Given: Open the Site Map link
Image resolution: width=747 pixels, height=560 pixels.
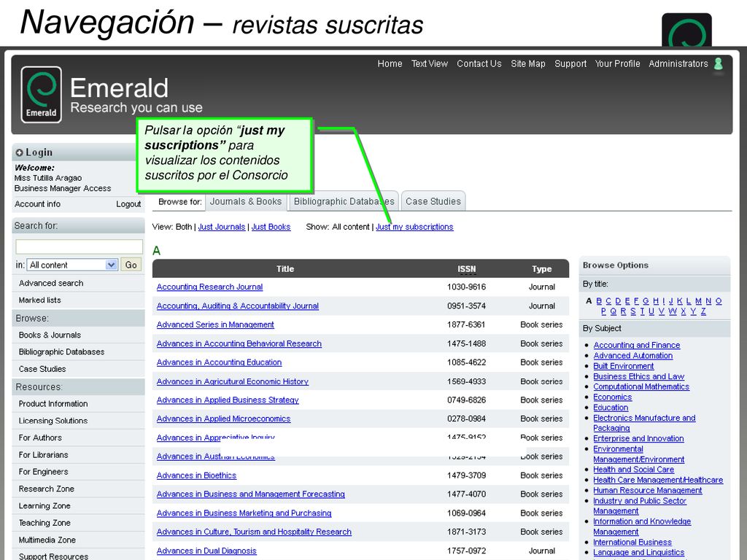Looking at the screenshot, I should [528, 64].
